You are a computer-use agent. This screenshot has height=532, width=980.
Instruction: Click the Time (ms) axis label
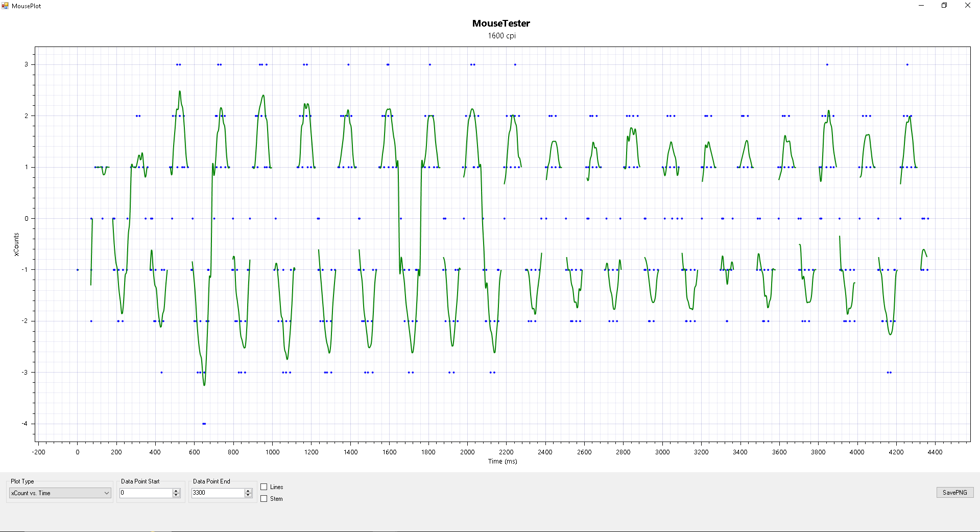click(x=503, y=461)
